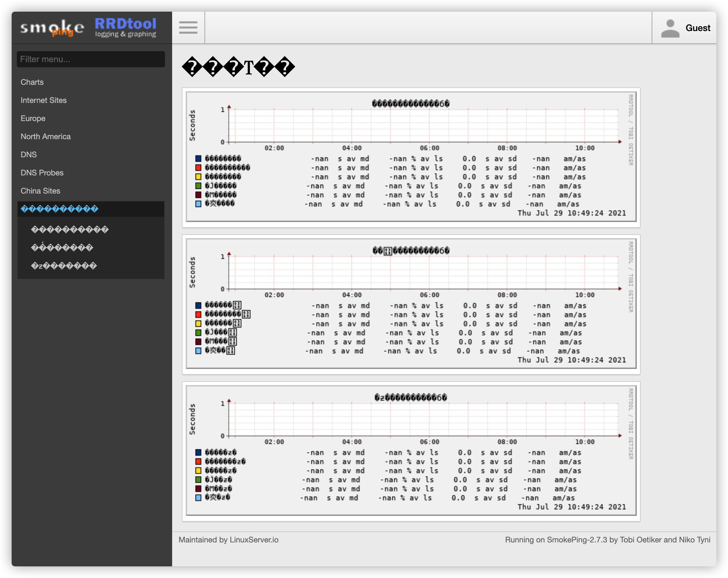Open the Charts menu item
Image resolution: width=728 pixels, height=578 pixels.
(x=32, y=82)
